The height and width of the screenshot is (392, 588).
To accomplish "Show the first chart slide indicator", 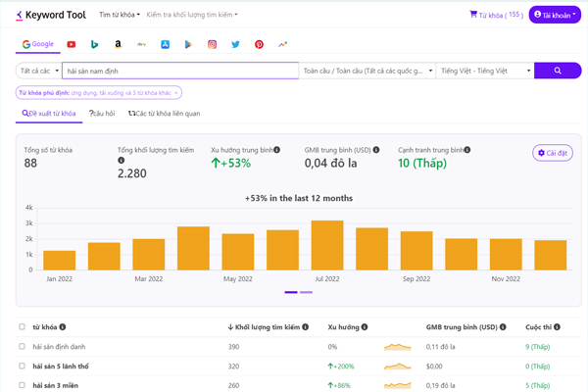I will pos(291,292).
